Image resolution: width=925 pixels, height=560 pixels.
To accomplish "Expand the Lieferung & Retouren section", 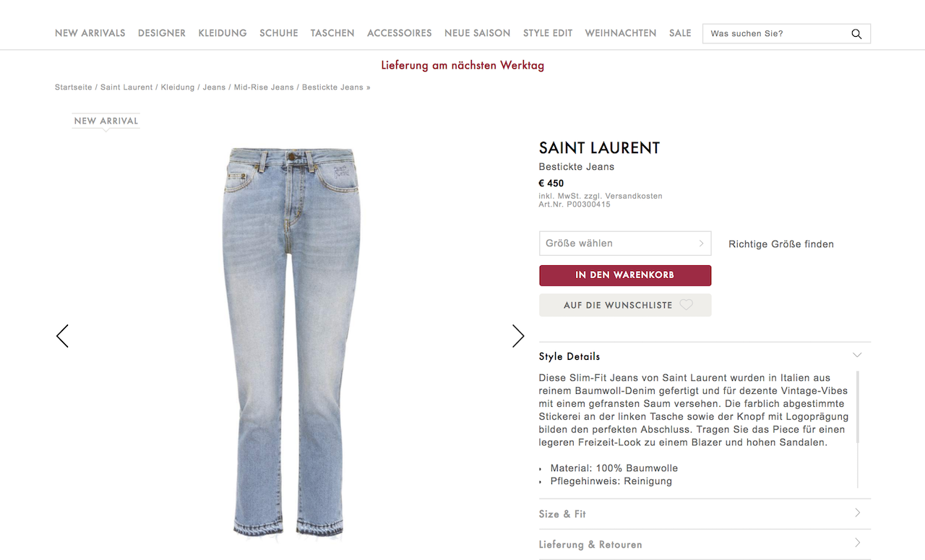I will pos(705,544).
